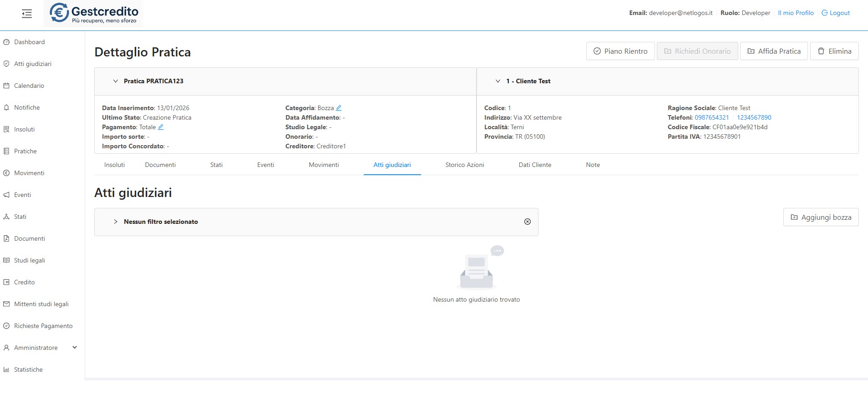
Task: Select the Storico Azioni tab
Action: 465,165
